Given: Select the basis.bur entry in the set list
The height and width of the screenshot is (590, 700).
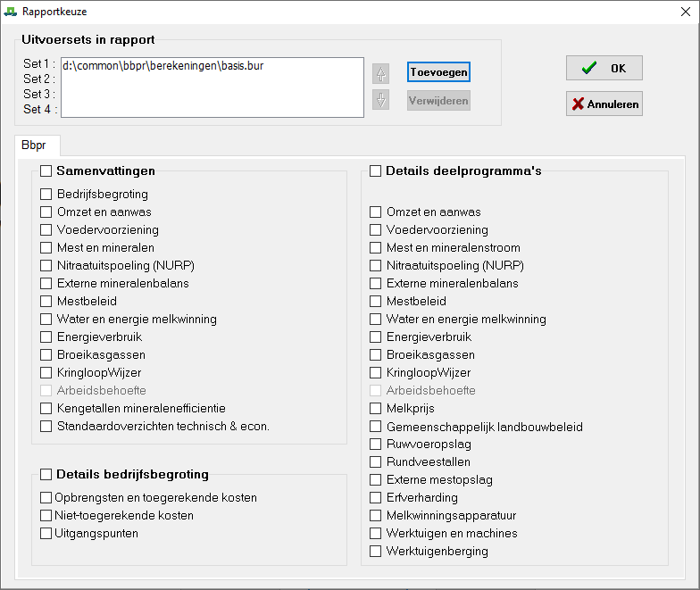Looking at the screenshot, I should point(163,65).
